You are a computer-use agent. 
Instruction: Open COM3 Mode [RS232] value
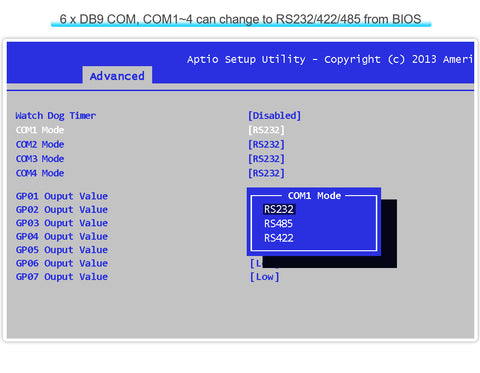(266, 159)
